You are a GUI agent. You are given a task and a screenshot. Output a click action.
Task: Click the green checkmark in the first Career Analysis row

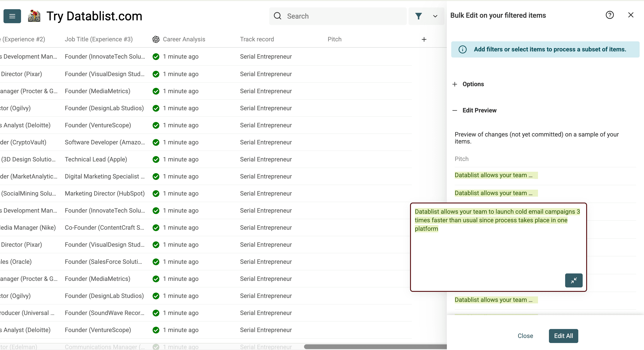pyautogui.click(x=156, y=57)
